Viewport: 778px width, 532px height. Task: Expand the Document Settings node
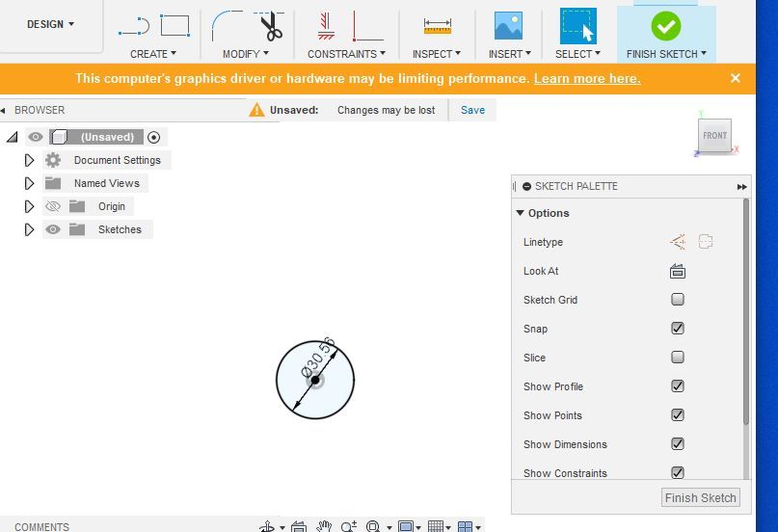[x=29, y=160]
